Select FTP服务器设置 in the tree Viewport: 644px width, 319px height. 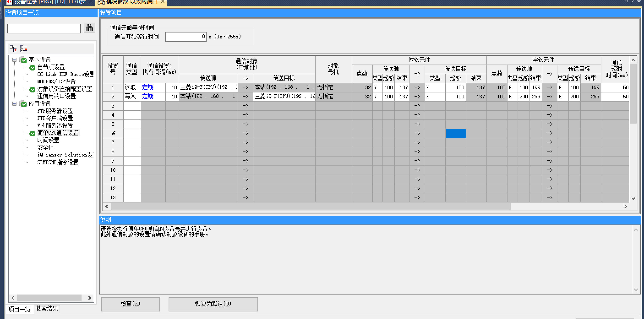(x=55, y=111)
